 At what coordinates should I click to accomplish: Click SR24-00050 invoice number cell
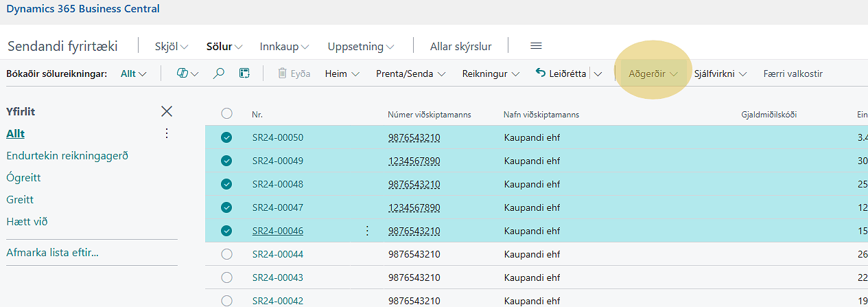[277, 137]
